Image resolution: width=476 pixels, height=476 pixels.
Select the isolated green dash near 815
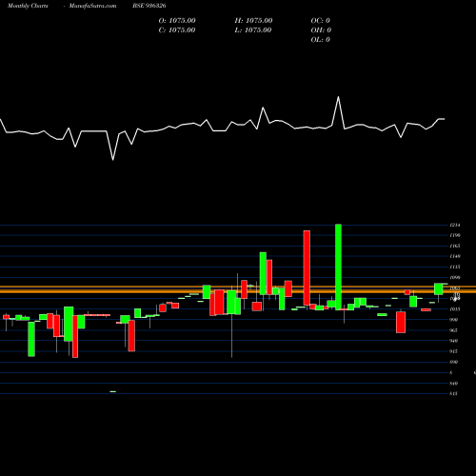(x=113, y=391)
